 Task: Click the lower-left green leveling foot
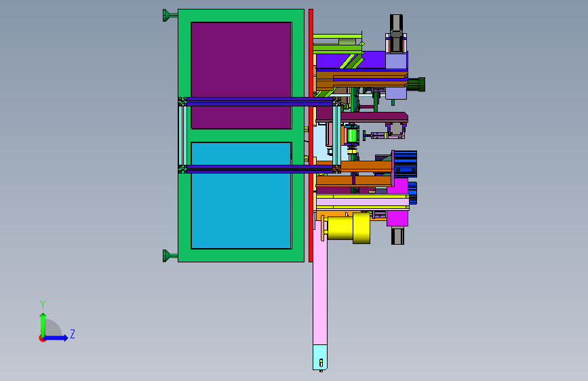(170, 256)
